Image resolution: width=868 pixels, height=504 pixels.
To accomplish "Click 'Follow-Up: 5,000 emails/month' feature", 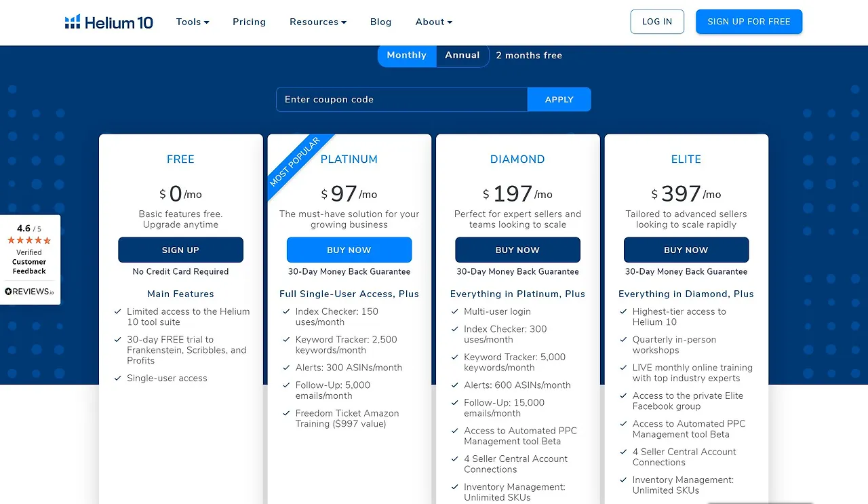I will [x=333, y=391].
